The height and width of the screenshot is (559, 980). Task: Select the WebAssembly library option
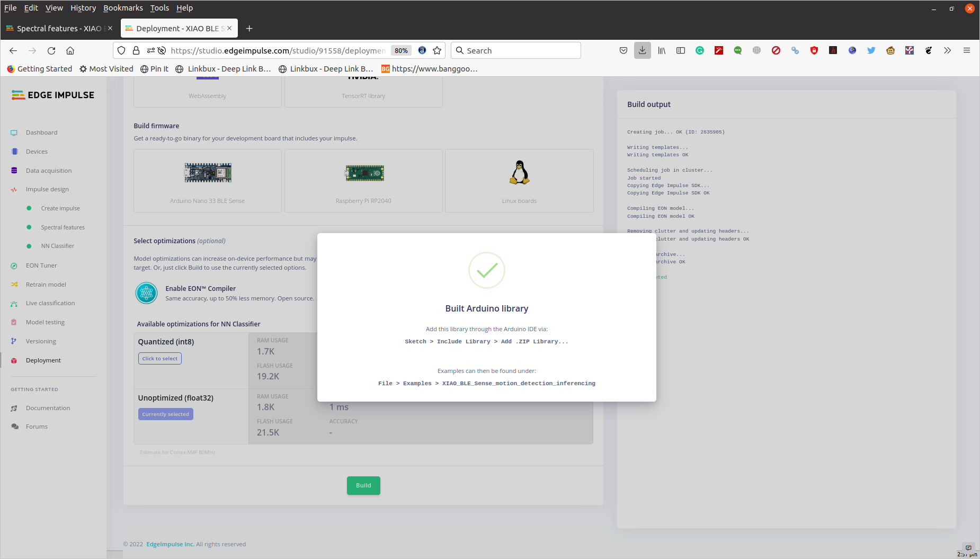[208, 92]
